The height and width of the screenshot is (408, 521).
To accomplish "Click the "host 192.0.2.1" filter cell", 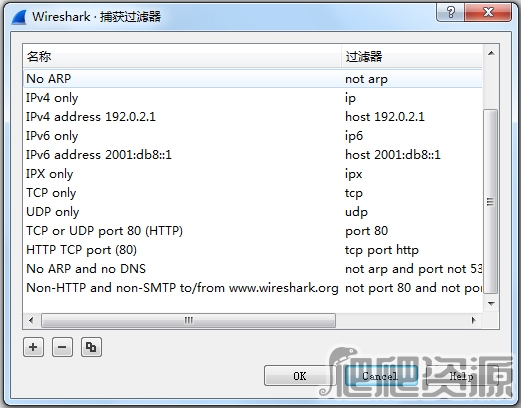I will click(385, 117).
